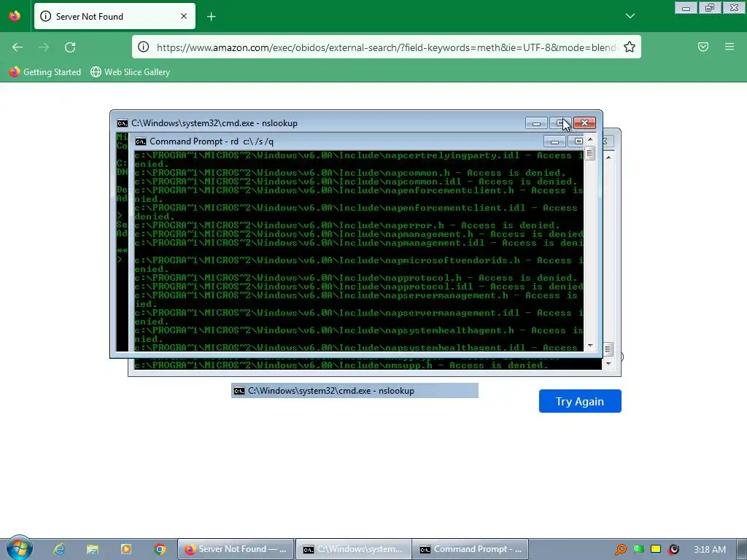
Task: Click the nmsupp.h Access is denied line
Action: coord(341,365)
